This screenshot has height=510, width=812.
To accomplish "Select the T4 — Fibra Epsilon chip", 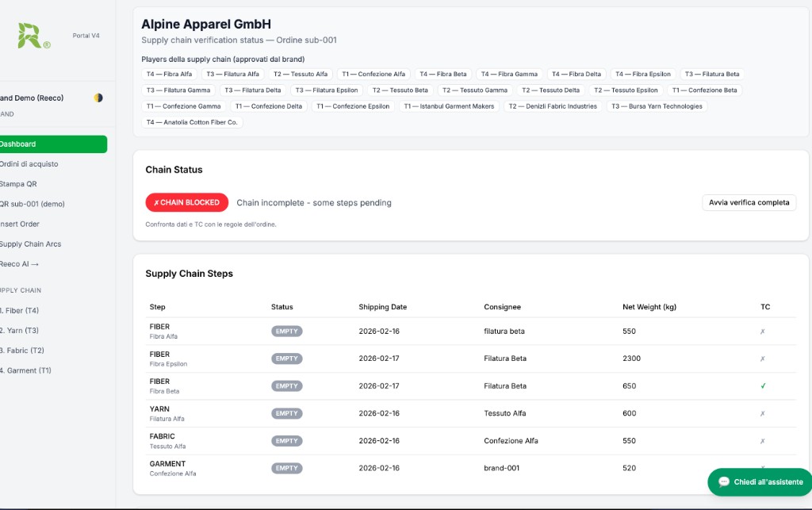I will pyautogui.click(x=643, y=74).
